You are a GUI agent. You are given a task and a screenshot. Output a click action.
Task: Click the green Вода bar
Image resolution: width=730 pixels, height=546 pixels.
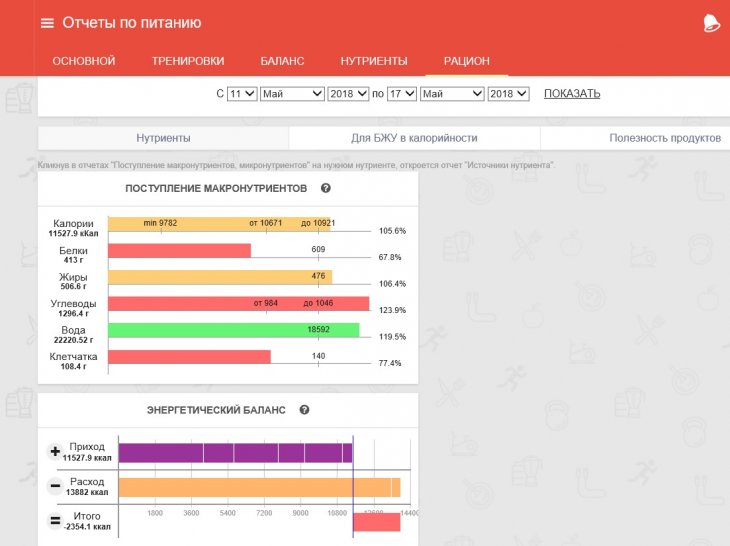pyautogui.click(x=233, y=330)
